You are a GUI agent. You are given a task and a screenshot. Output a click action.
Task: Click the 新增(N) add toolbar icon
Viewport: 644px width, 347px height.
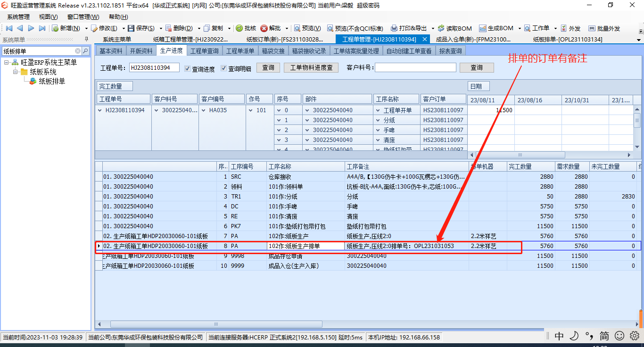[55, 28]
